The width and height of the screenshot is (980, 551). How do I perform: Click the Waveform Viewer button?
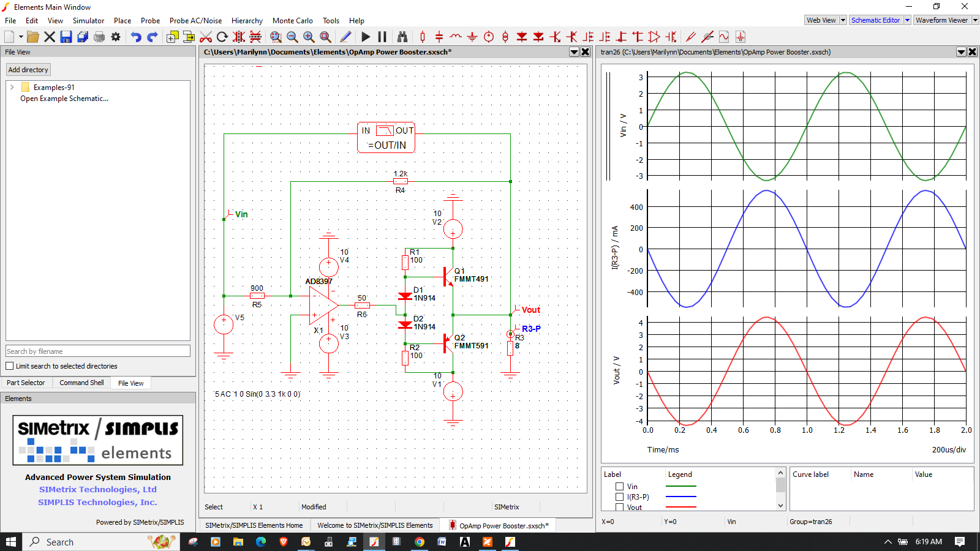[942, 20]
